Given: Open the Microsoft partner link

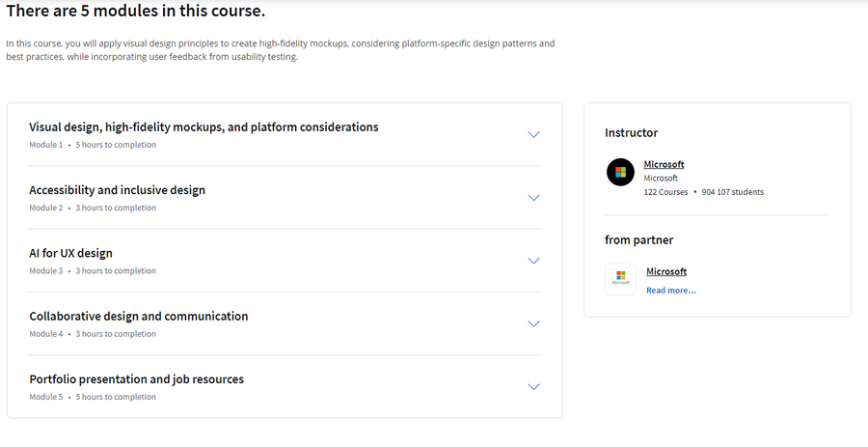Looking at the screenshot, I should [x=666, y=271].
